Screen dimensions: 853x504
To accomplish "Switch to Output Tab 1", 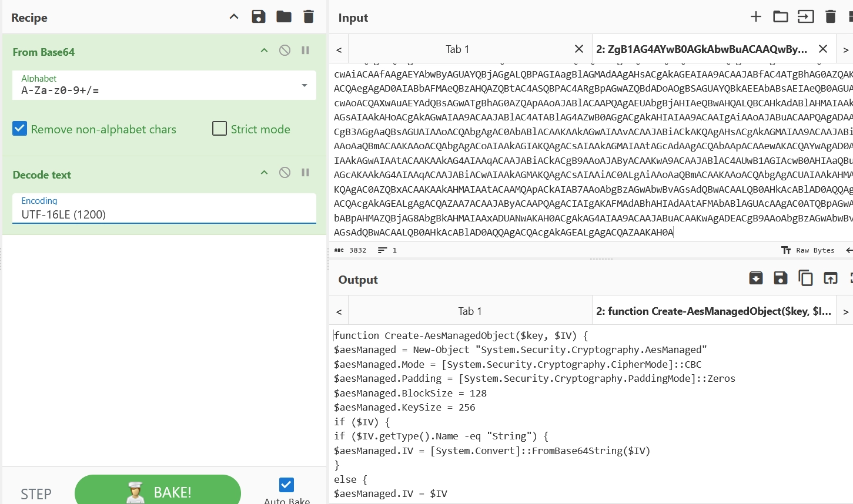I will click(470, 311).
